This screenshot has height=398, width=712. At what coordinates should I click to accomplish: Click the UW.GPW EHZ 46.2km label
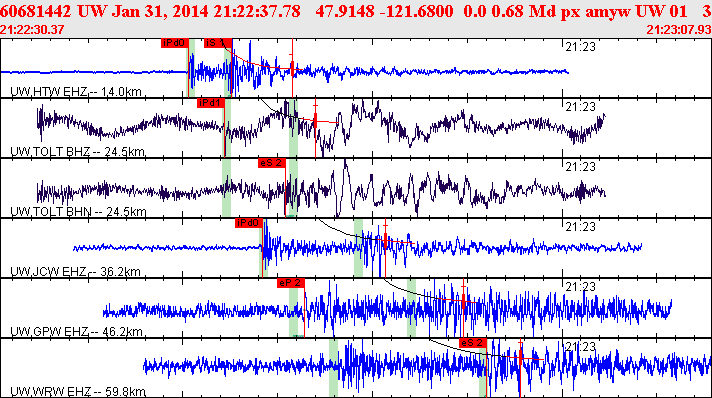point(76,332)
